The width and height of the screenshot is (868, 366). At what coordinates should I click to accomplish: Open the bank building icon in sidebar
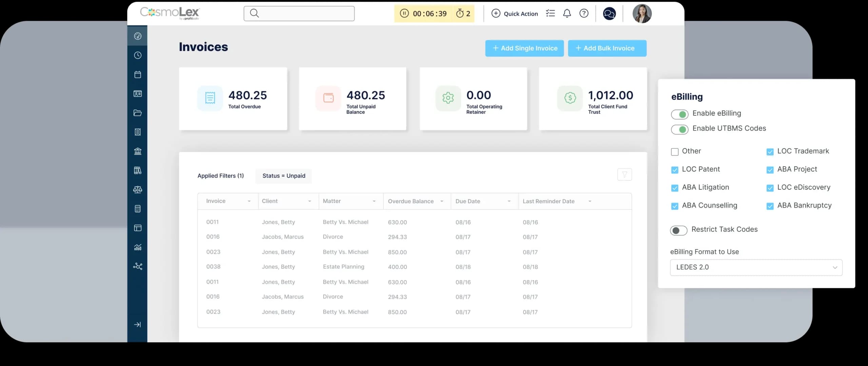coord(137,151)
